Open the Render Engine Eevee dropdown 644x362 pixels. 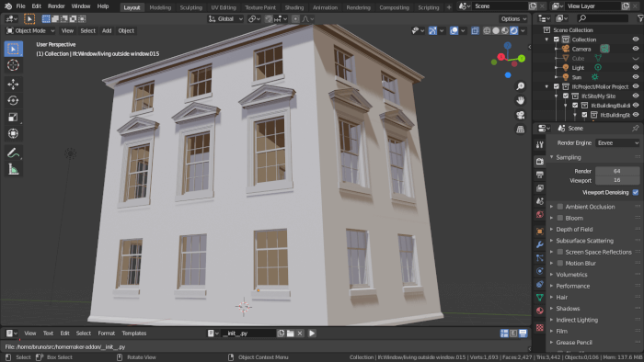click(x=617, y=143)
